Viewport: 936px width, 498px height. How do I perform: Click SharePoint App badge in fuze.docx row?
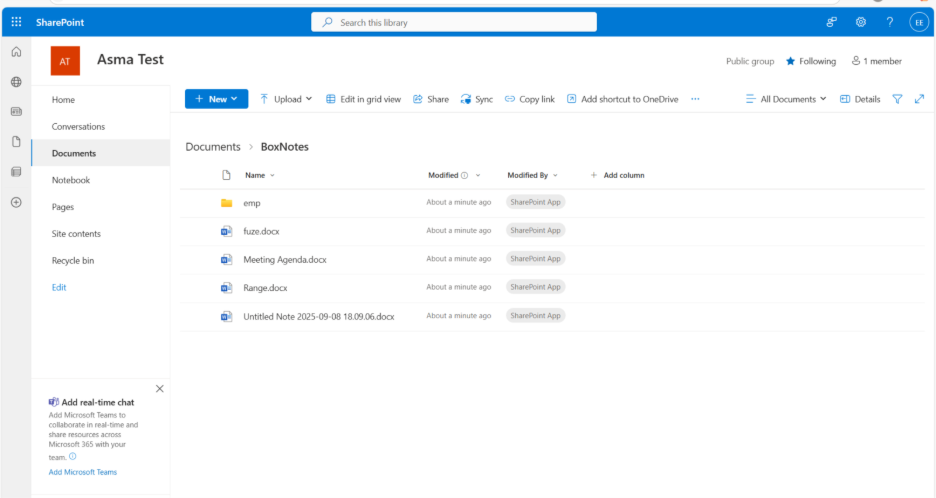[x=535, y=230]
